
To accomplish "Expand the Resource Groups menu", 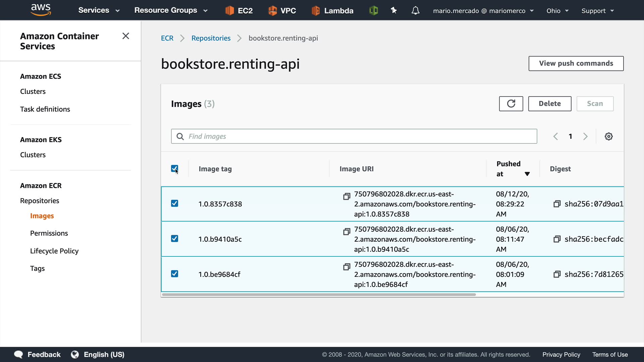I will coord(171,10).
